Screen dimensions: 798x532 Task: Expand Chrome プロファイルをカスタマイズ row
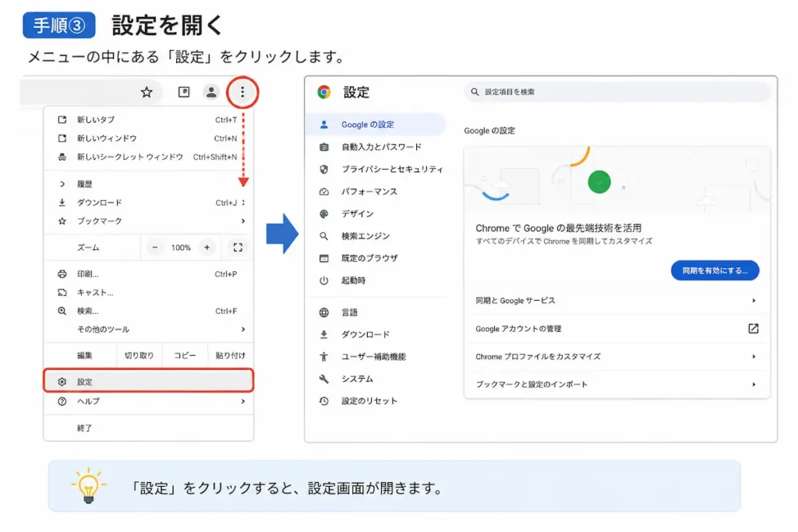coord(617,357)
